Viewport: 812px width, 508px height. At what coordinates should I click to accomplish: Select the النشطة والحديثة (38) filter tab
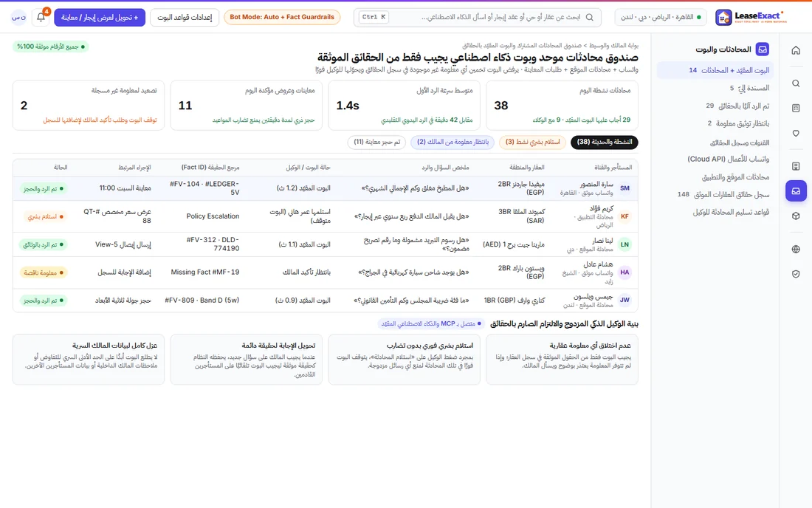click(605, 142)
